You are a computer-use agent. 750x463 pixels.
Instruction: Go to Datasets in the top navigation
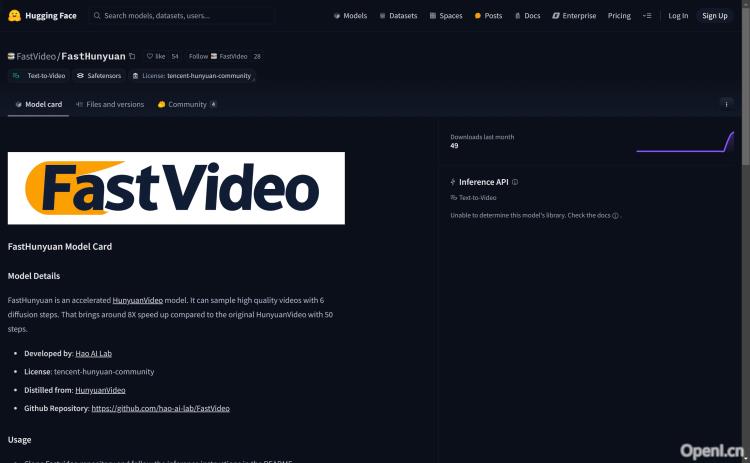pyautogui.click(x=399, y=16)
